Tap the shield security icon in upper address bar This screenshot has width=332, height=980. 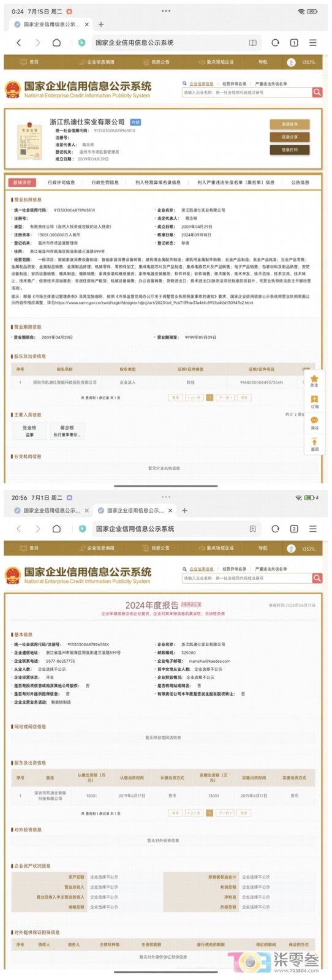pyautogui.click(x=81, y=43)
